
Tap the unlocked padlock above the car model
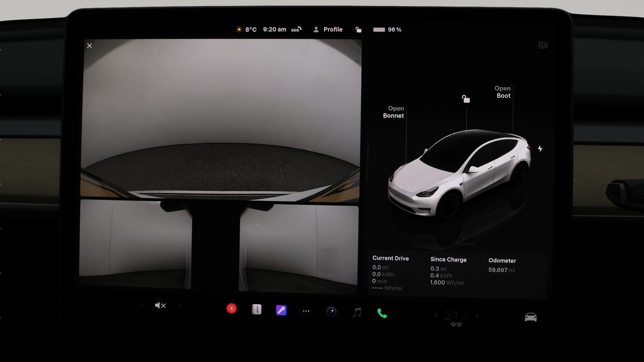coord(466,99)
